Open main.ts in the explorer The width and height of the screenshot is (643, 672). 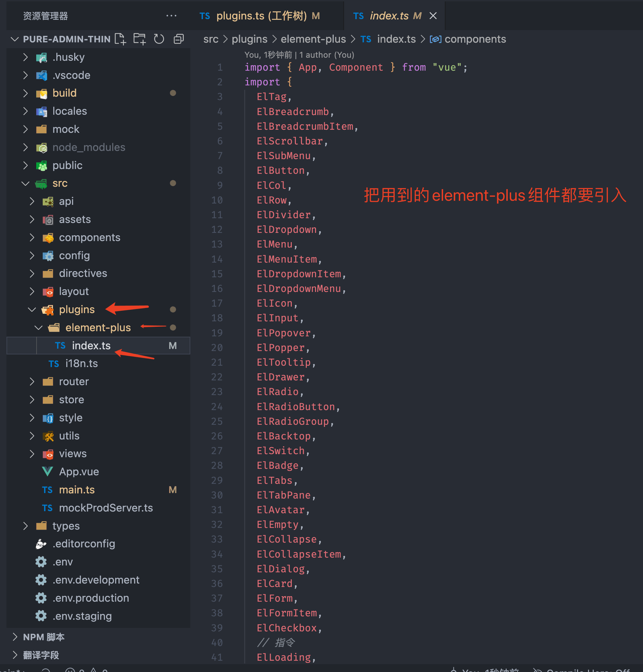click(x=77, y=490)
